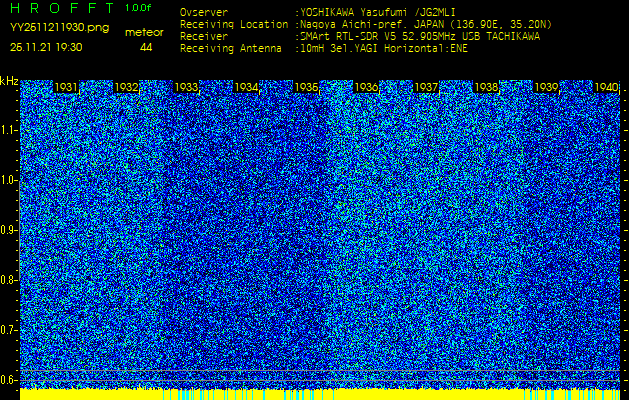Click the 1934 time marker

point(246,87)
